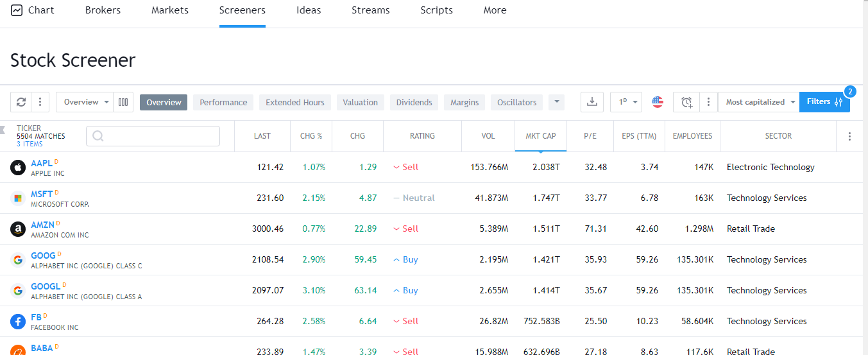
Task: Click the US flag market selector
Action: 658,102
